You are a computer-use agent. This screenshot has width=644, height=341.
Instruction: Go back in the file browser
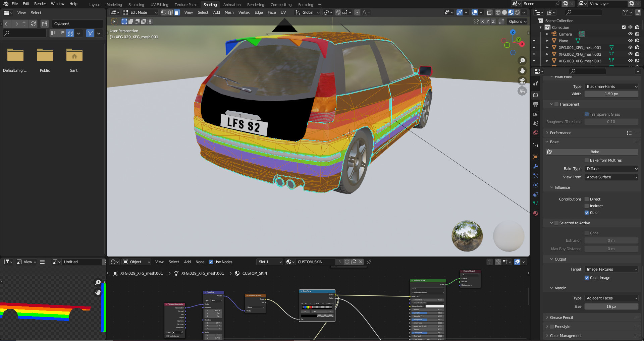[7, 24]
